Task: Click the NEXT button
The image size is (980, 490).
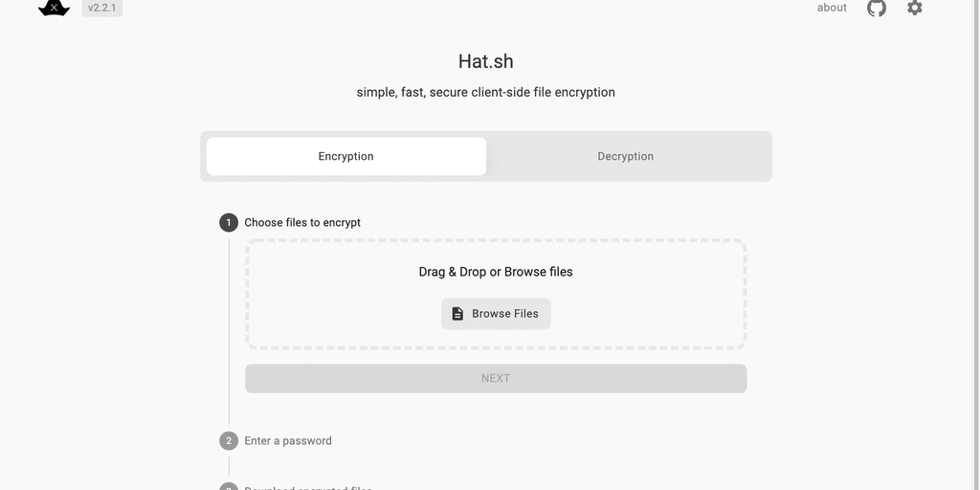Action: click(496, 379)
